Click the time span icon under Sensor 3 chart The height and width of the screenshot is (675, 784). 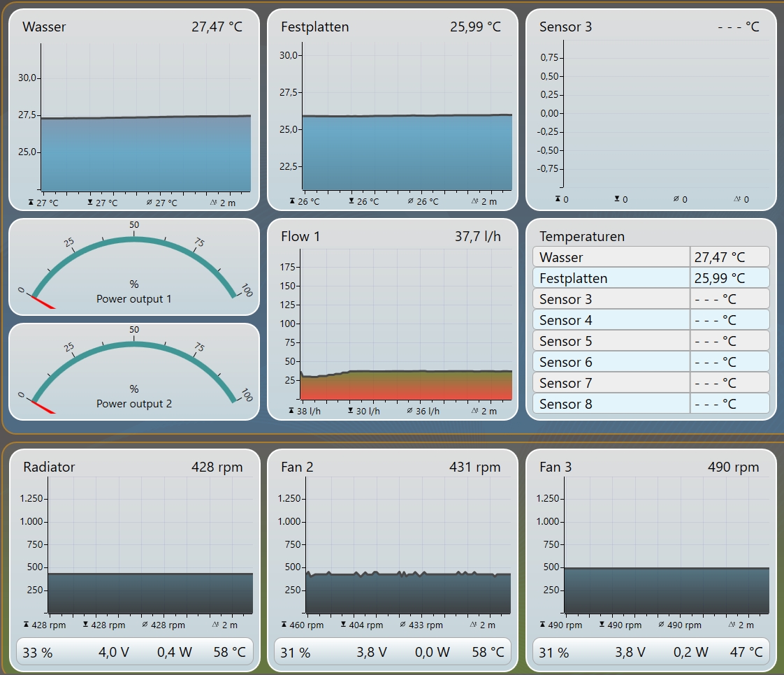(x=737, y=199)
